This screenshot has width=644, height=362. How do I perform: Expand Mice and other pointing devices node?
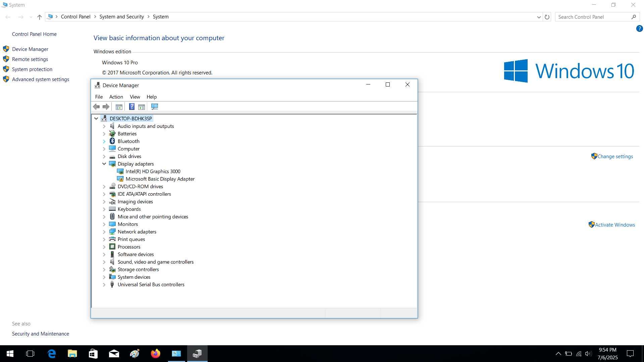[104, 217]
